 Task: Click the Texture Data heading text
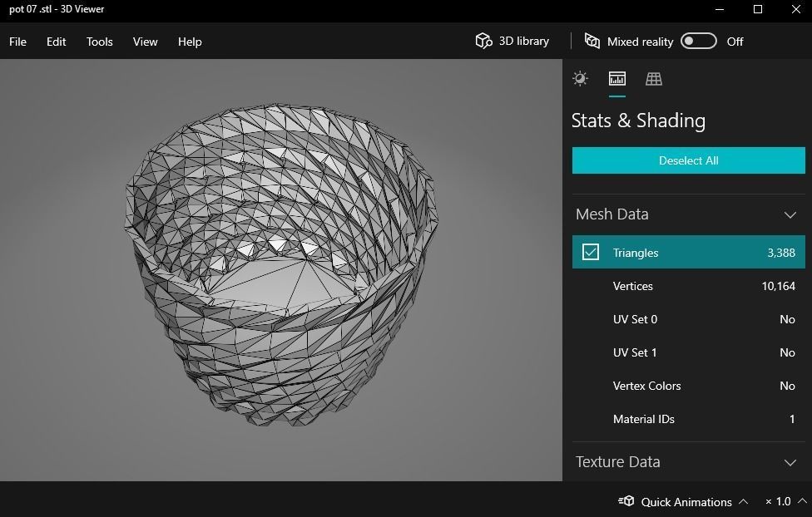pyautogui.click(x=618, y=461)
